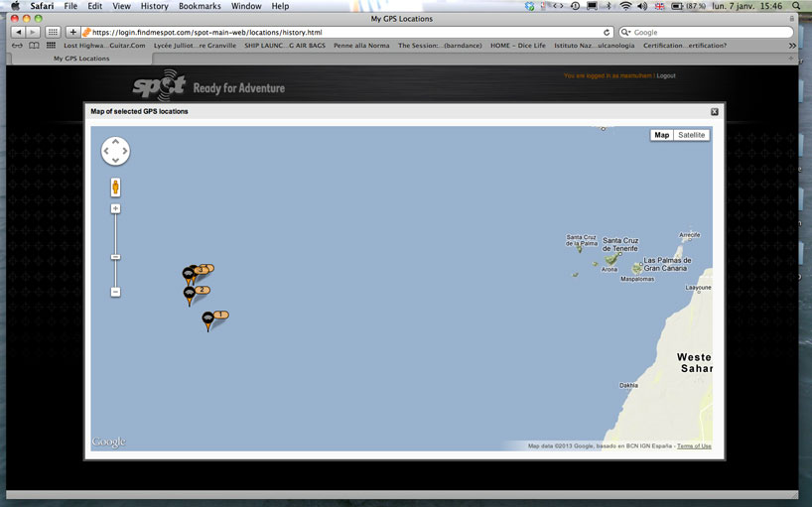Open the Bookmarks menu

tap(200, 6)
